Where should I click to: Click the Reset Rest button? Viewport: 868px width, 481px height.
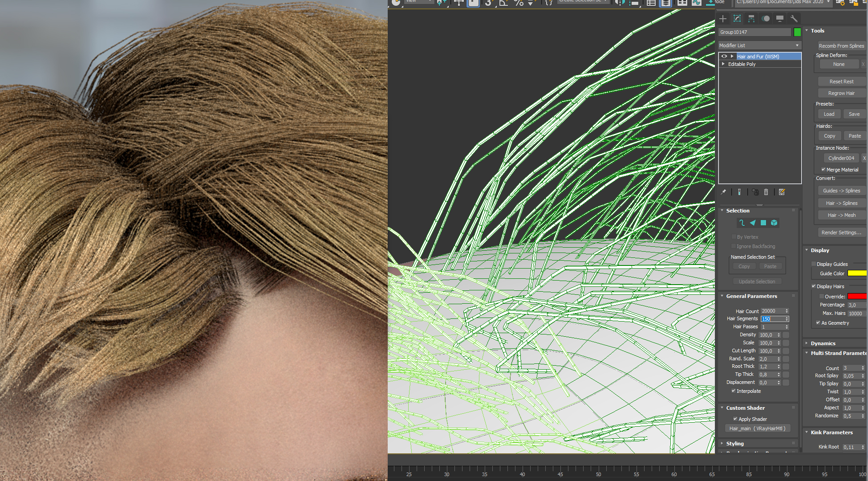[842, 82]
